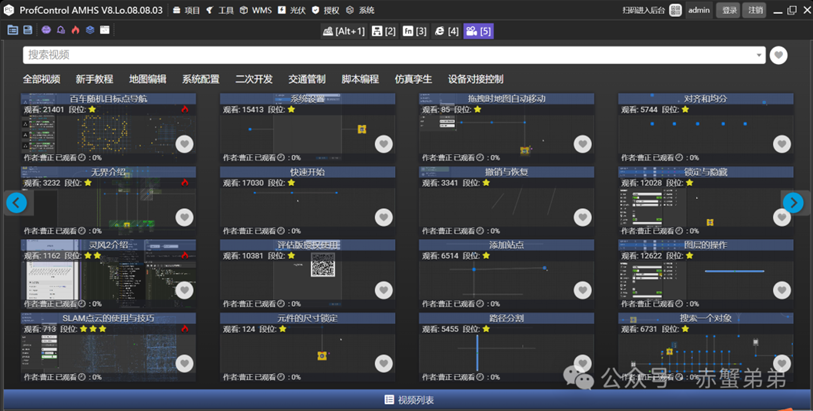Click the 登录 button
The height and width of the screenshot is (411, 813).
coord(729,10)
